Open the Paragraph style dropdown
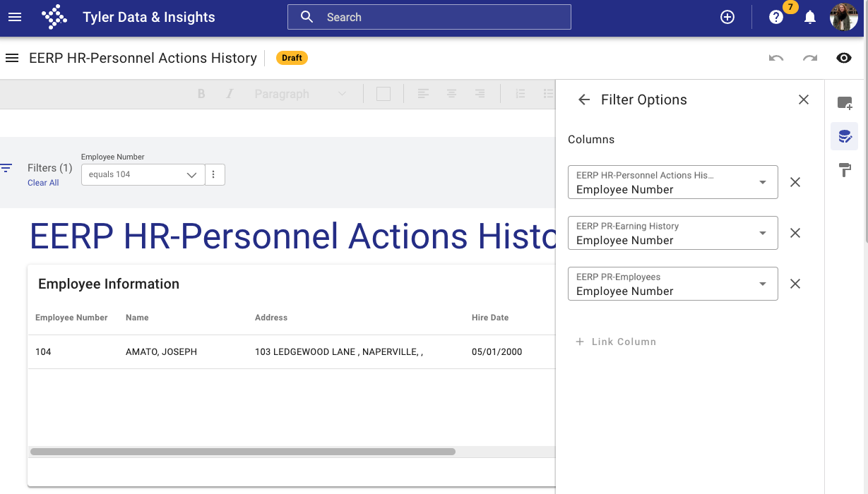 coord(300,94)
